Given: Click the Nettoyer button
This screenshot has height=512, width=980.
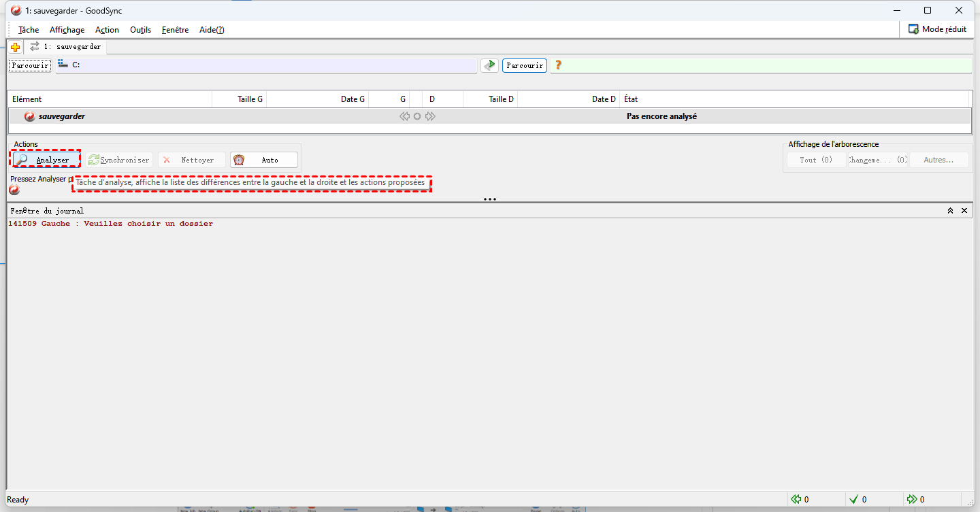Looking at the screenshot, I should tap(192, 160).
